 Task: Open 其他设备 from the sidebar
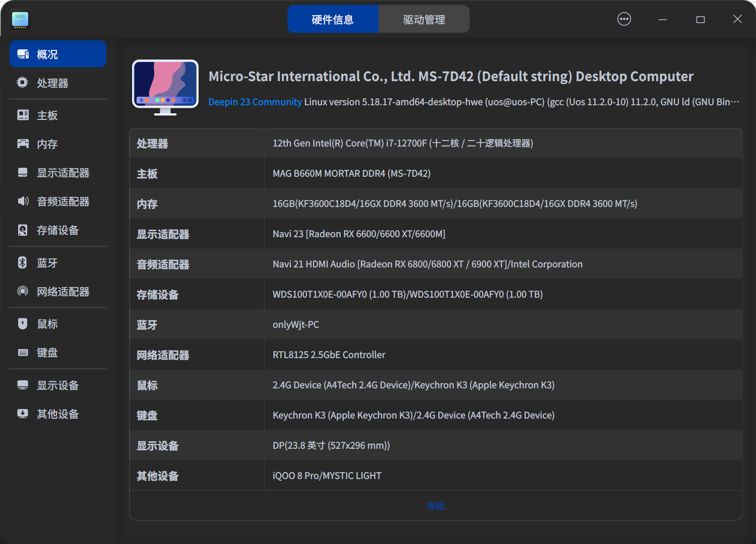coord(56,414)
